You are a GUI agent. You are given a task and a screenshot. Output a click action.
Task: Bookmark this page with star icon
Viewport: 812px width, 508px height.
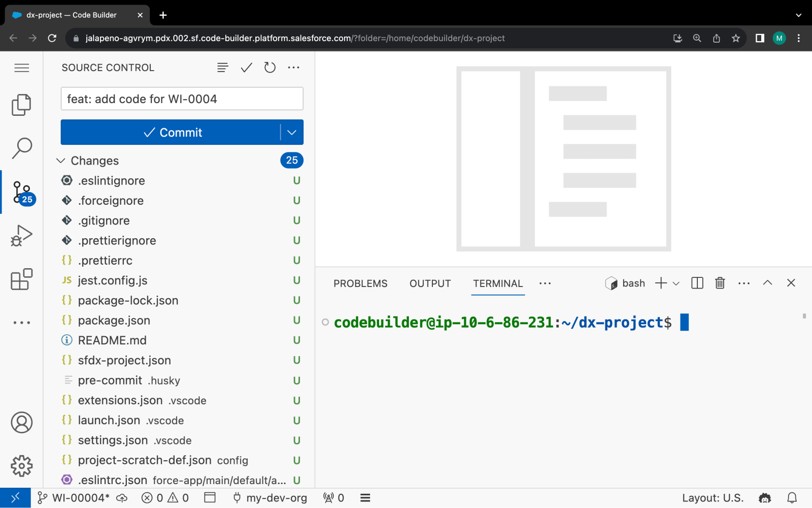tap(735, 38)
